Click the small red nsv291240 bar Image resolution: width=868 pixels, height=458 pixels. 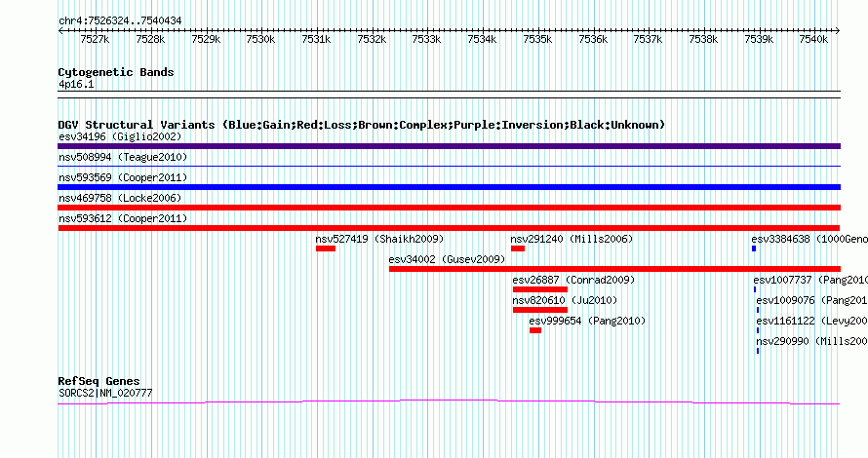click(x=518, y=248)
